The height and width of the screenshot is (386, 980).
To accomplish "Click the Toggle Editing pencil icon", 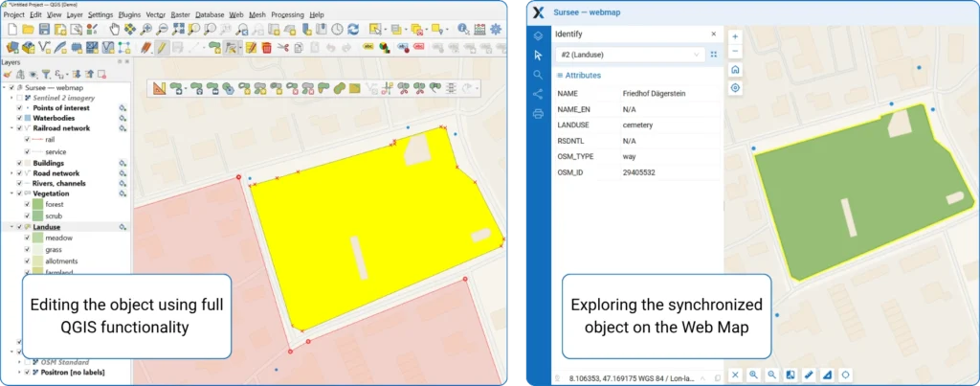I will 163,47.
